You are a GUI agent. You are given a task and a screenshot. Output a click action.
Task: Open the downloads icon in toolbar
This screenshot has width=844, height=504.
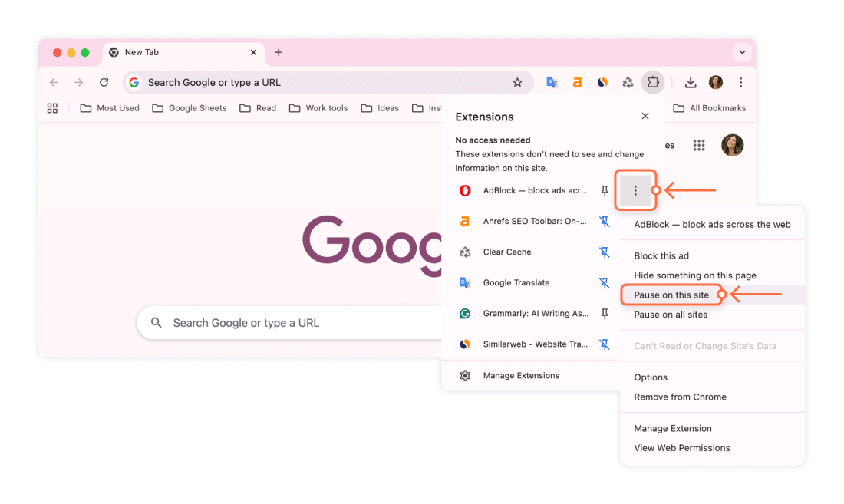point(691,82)
